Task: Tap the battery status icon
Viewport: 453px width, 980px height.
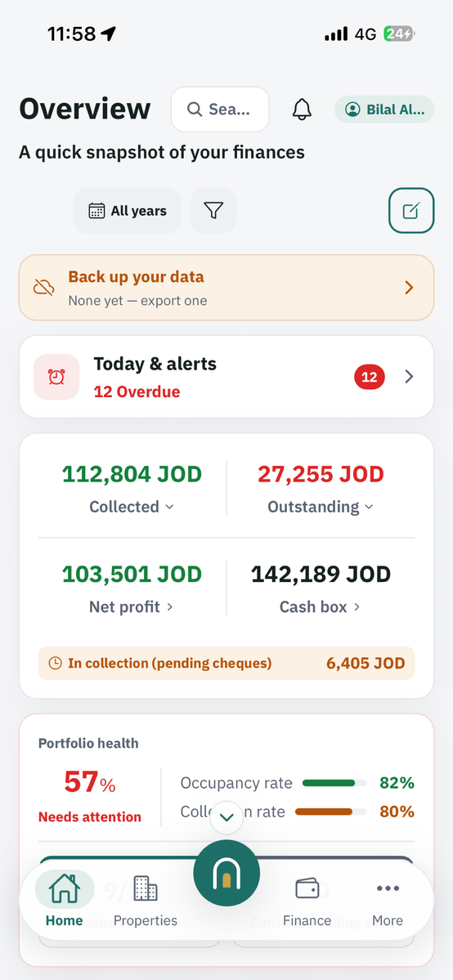Action: [399, 34]
